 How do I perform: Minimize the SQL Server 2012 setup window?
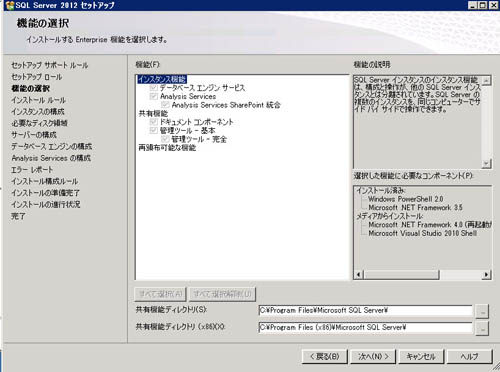(473, 5)
